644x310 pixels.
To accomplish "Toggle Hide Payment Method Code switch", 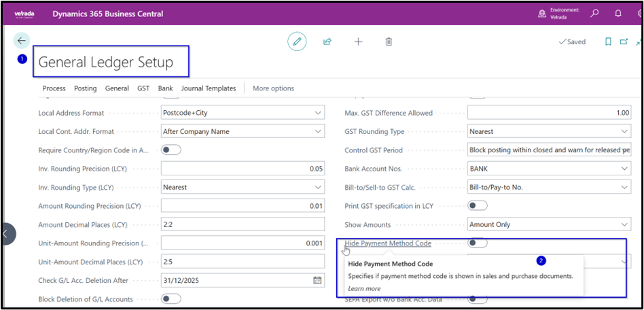I will click(x=478, y=243).
